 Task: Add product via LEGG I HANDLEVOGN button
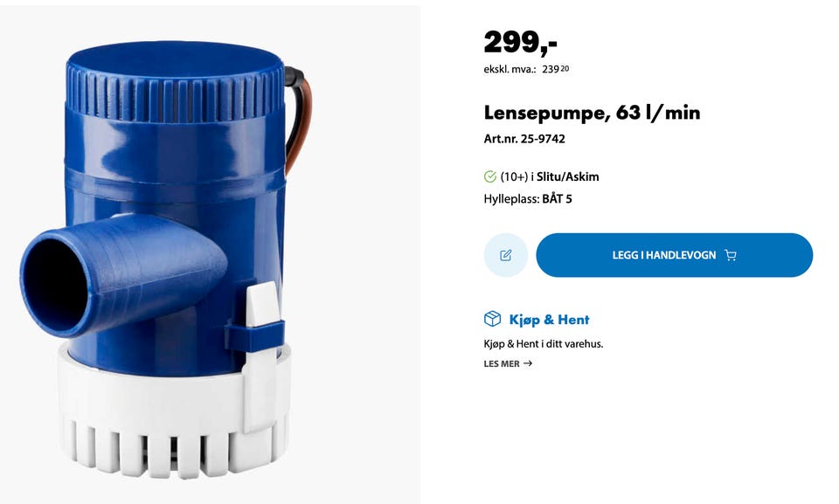(674, 255)
